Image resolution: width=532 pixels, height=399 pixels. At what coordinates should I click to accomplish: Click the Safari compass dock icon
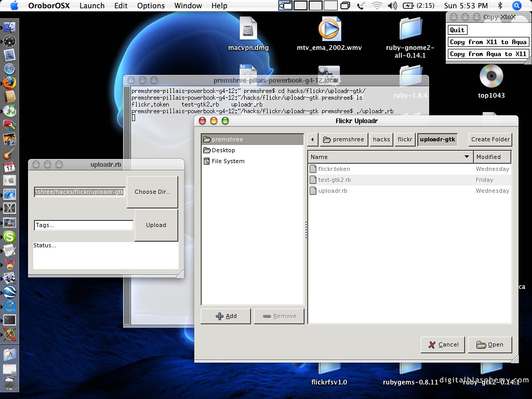pos(9,69)
